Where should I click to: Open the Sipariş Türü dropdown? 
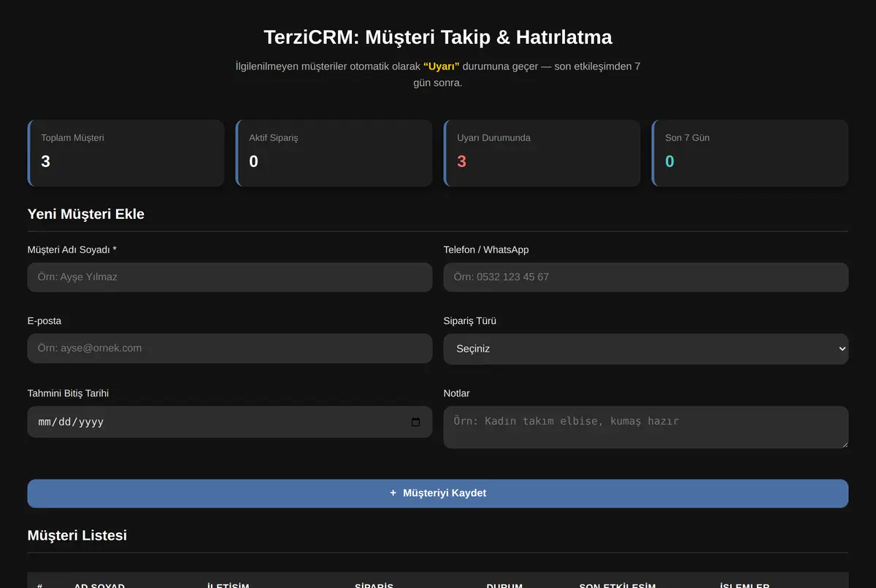pyautogui.click(x=646, y=349)
